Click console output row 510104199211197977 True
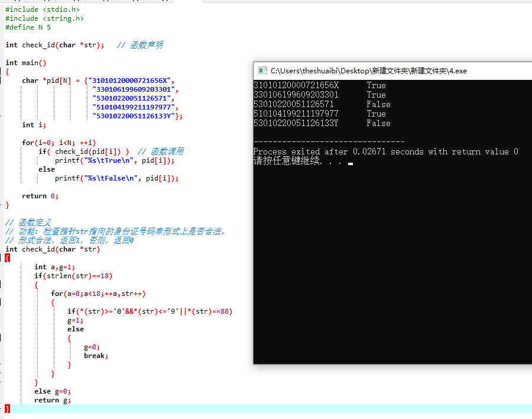The image size is (532, 419). [320, 114]
